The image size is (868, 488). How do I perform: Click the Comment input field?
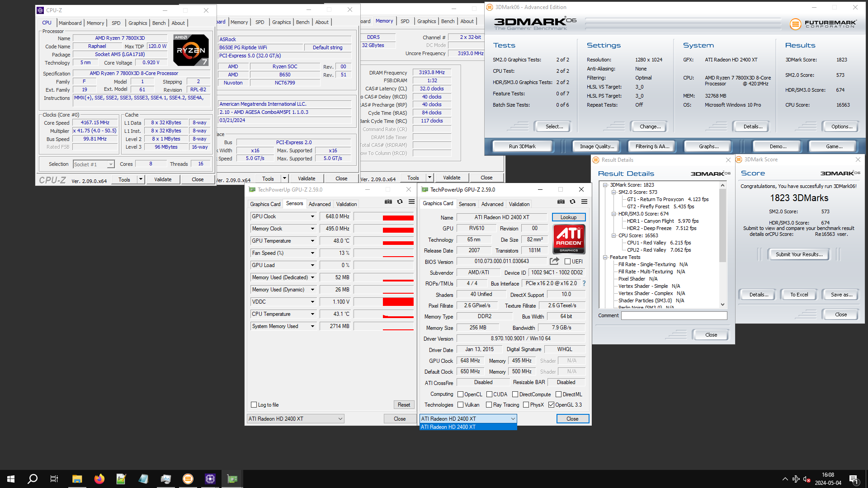tap(674, 315)
